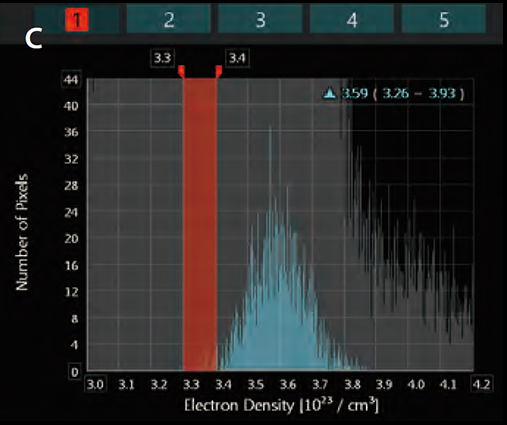Screen dimensions: 507x425
Task: Click the y-axis minimum value box 0
Action: tap(75, 372)
